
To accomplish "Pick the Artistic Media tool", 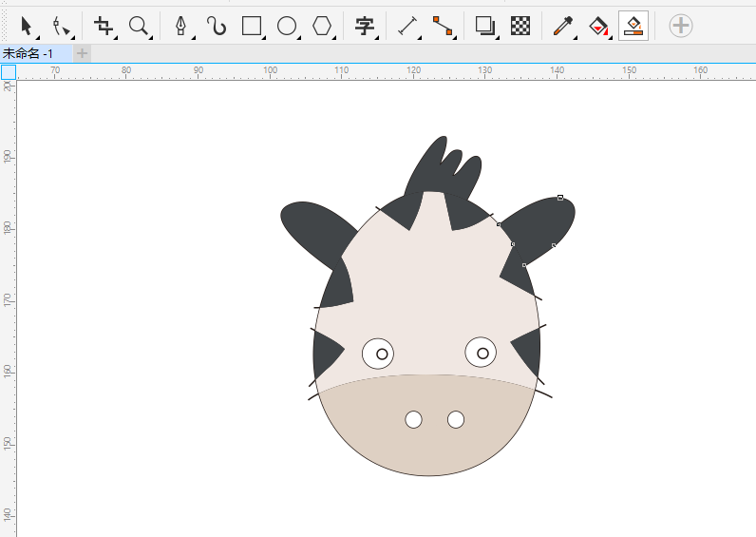I will click(217, 26).
